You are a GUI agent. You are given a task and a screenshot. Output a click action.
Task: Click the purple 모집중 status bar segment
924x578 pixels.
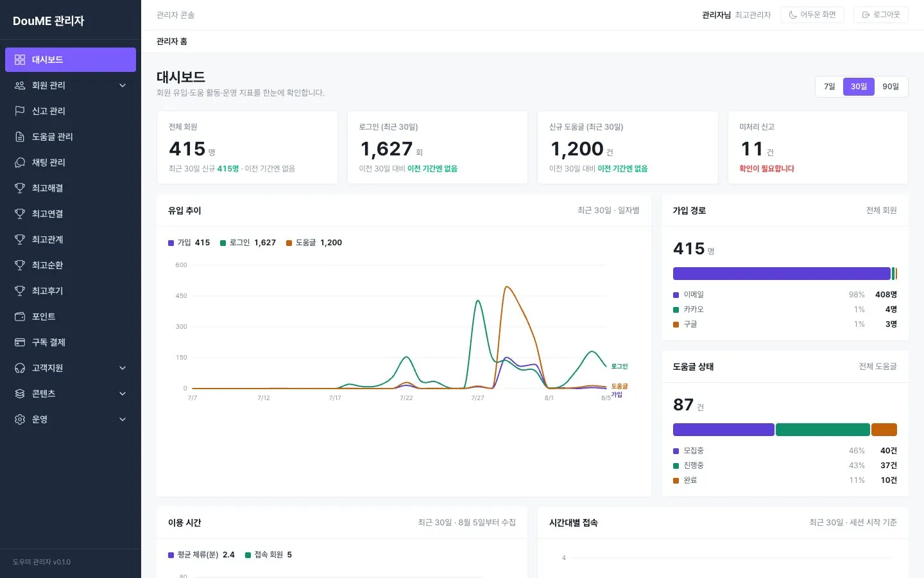pyautogui.click(x=723, y=430)
